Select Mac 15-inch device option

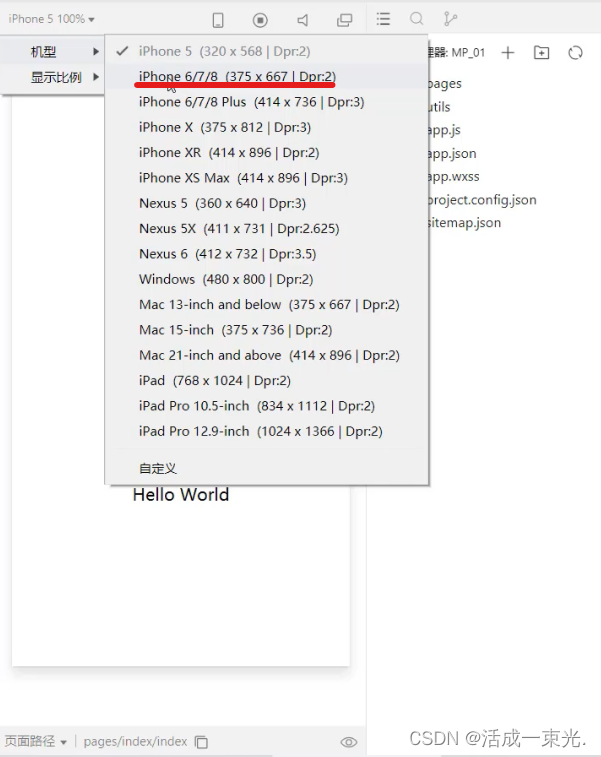click(266, 330)
